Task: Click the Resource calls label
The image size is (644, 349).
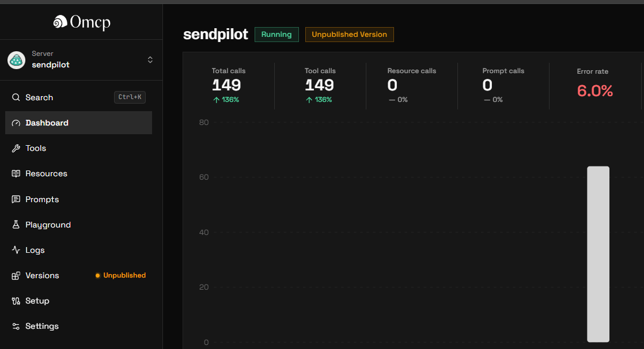Action: click(x=411, y=71)
